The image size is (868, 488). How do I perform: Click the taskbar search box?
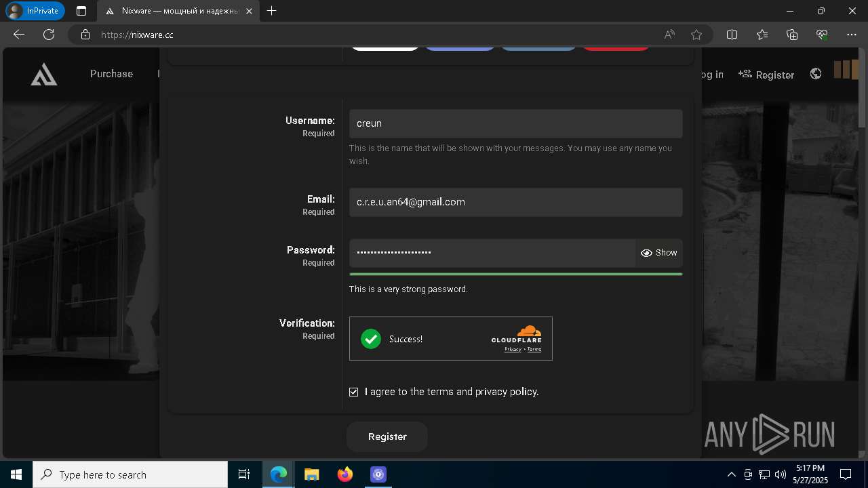coord(130,474)
